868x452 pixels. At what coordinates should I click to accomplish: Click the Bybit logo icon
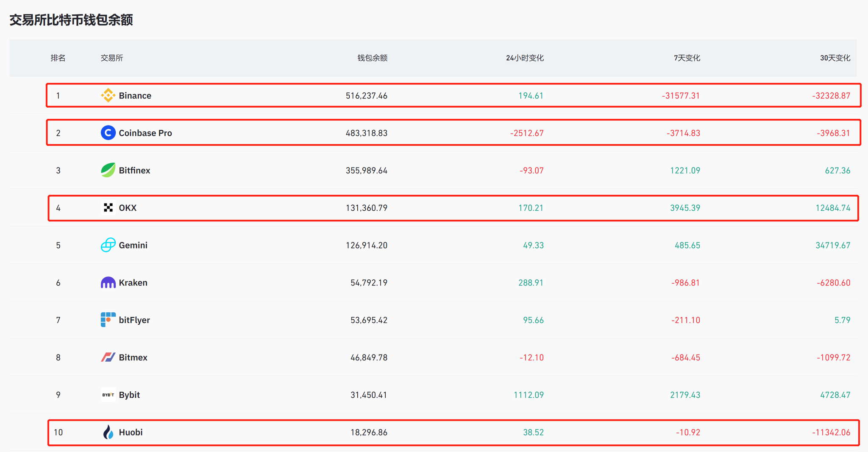pyautogui.click(x=108, y=394)
